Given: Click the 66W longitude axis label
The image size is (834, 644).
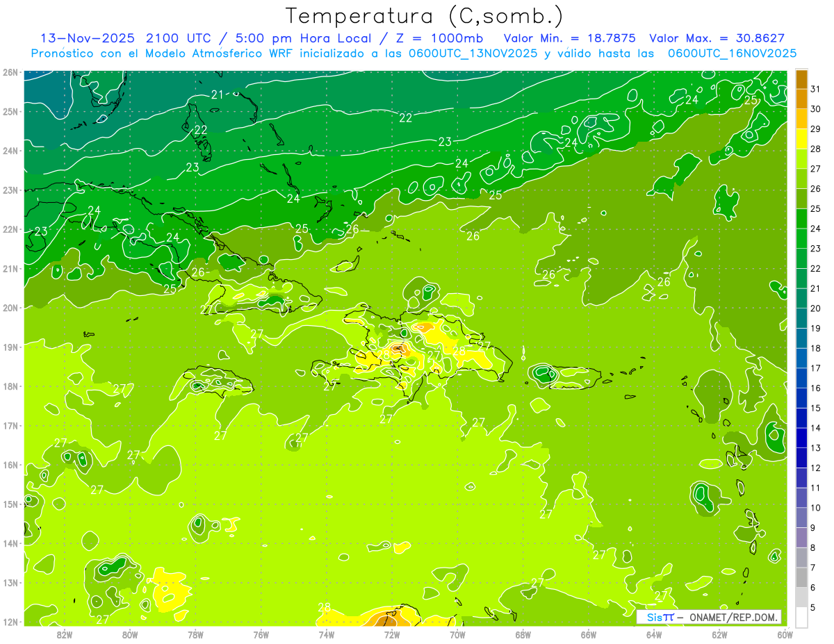Looking at the screenshot, I should pyautogui.click(x=589, y=634).
